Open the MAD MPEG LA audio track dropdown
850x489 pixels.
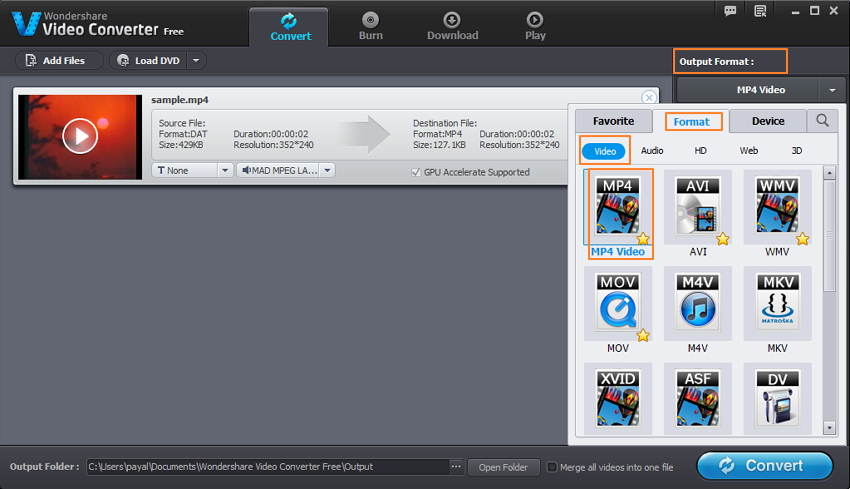[327, 170]
